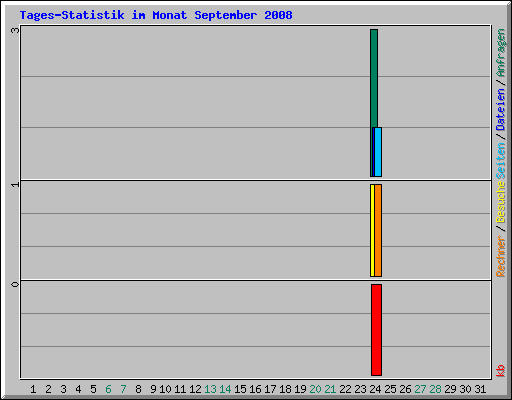Image resolution: width=512 pixels, height=400 pixels.
Task: Click day label '3' on the x-axis
Action: 63,389
